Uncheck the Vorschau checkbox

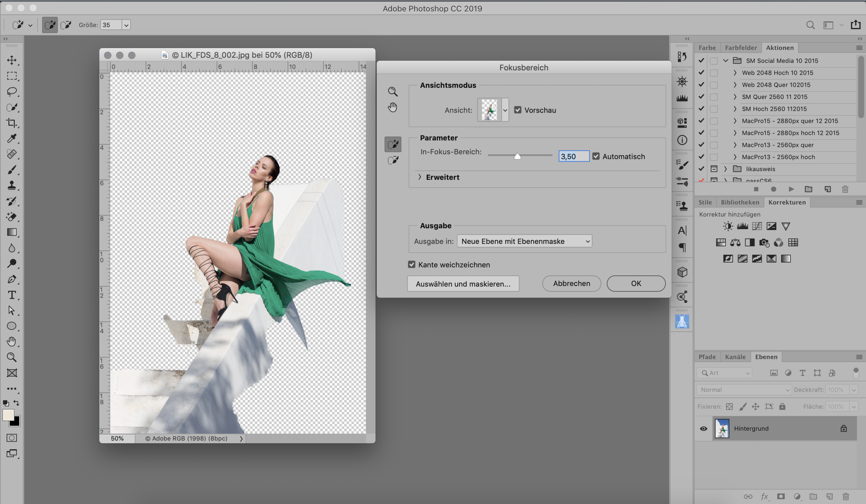point(518,110)
